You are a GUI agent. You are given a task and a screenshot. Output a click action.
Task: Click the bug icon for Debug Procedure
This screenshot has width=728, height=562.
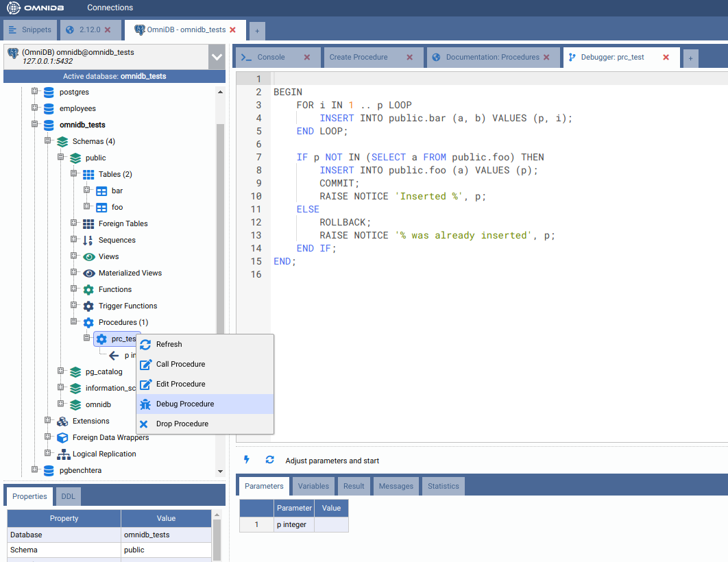point(145,404)
